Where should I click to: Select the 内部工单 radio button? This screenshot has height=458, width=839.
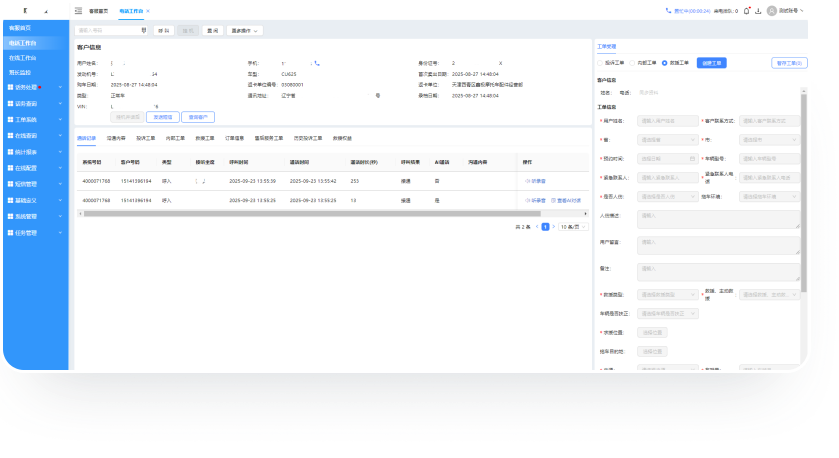tap(632, 62)
